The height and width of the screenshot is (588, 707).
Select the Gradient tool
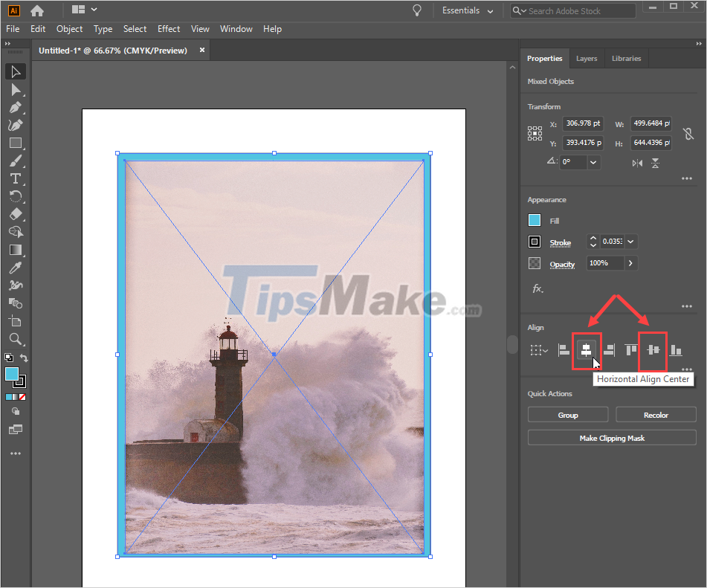pos(16,250)
